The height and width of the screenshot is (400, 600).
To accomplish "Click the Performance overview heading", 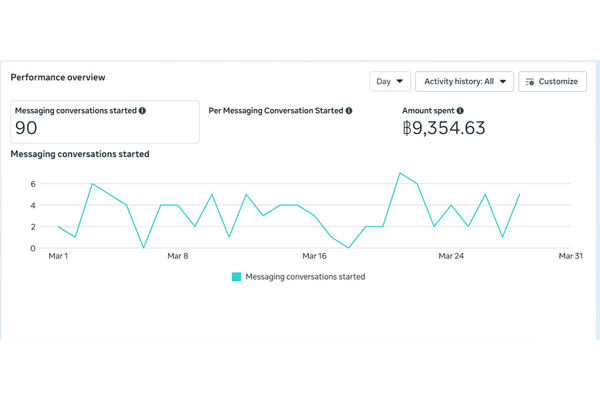I will click(58, 77).
